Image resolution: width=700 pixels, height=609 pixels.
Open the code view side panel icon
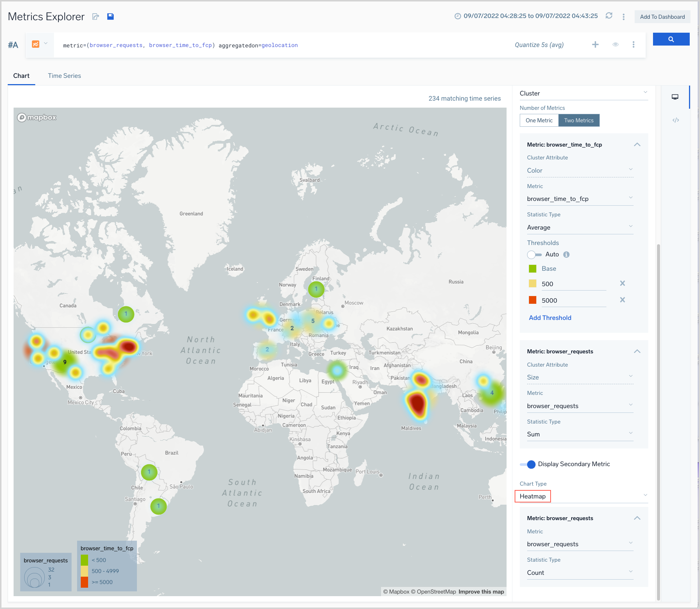tap(675, 120)
